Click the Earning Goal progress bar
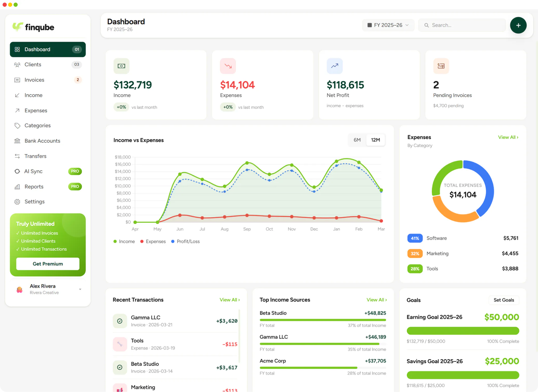The image size is (538, 392). [463, 331]
